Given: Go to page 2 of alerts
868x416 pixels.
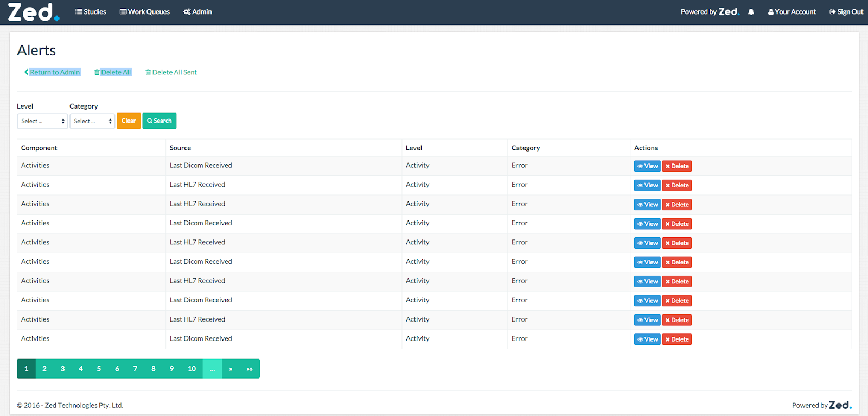Looking at the screenshot, I should [44, 369].
